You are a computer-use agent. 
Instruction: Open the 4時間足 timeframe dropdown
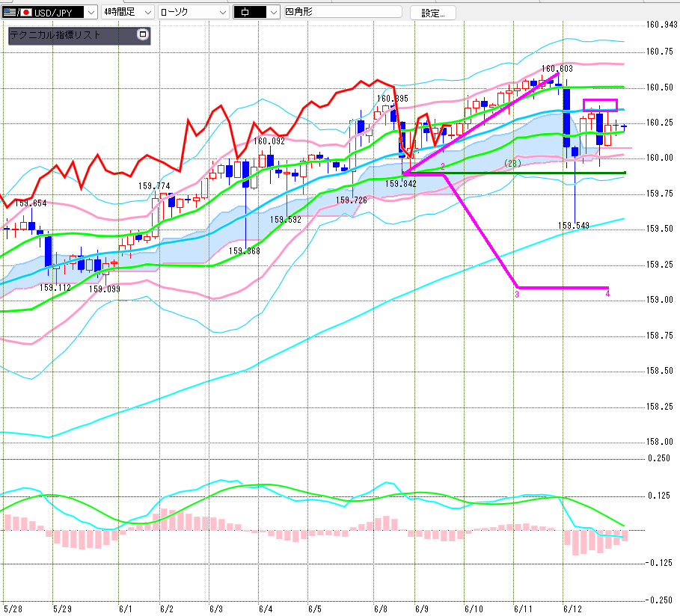point(127,12)
